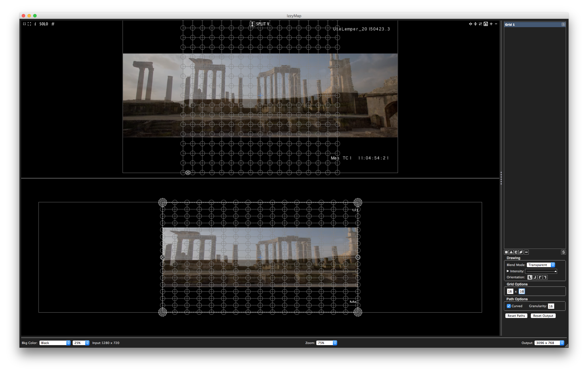Select the second Orientation option (bottom-right corner)

point(535,277)
